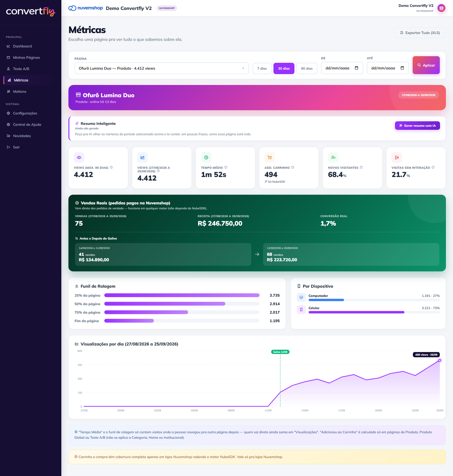
Task: Click the help icon by Novos Visitantes
Action: coord(361,167)
